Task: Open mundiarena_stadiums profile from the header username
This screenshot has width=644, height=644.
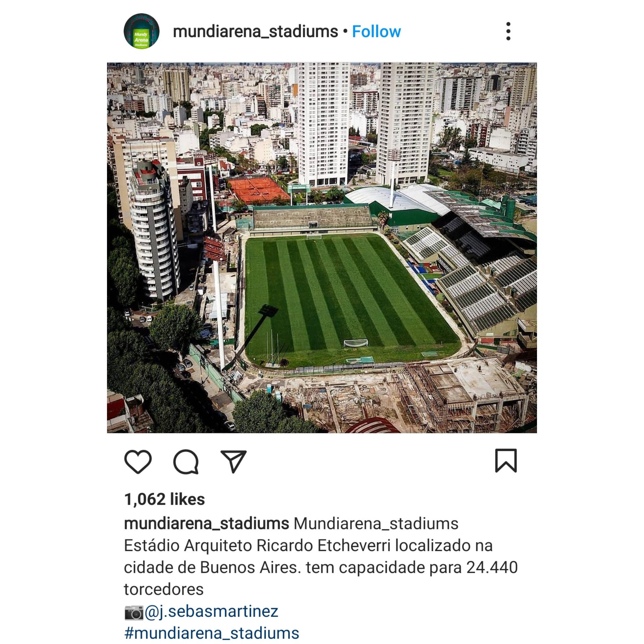Action: point(255,32)
